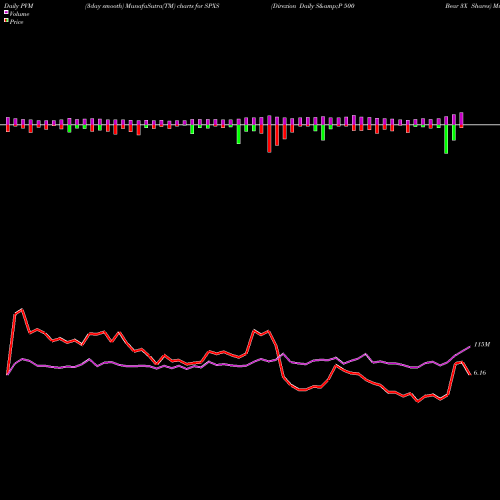Click the MunafaSutra charts for SPXS heading
This screenshot has height=500, width=500.
[152, 6]
